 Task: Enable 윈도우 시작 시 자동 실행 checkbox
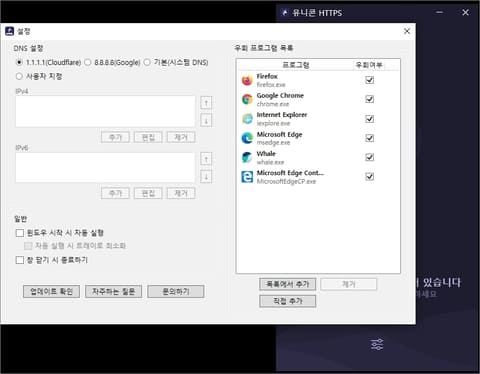coord(20,233)
